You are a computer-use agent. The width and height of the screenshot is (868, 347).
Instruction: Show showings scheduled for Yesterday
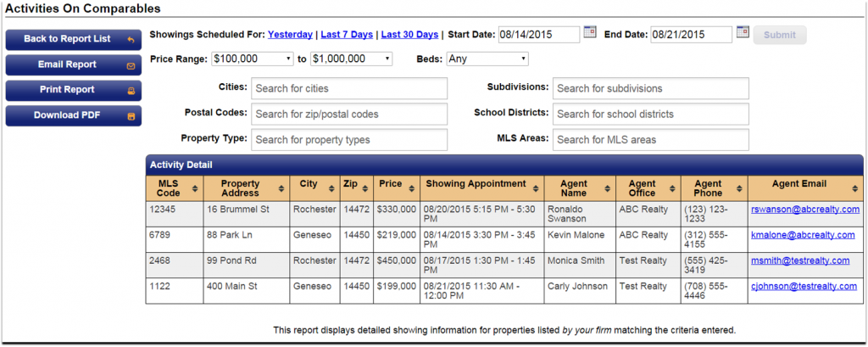[290, 35]
